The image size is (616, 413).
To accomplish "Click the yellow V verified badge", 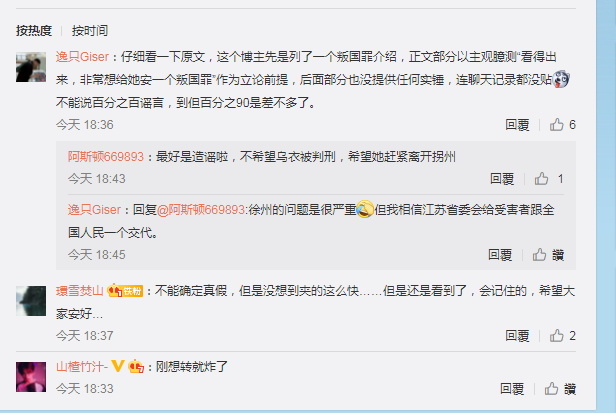I will (117, 366).
